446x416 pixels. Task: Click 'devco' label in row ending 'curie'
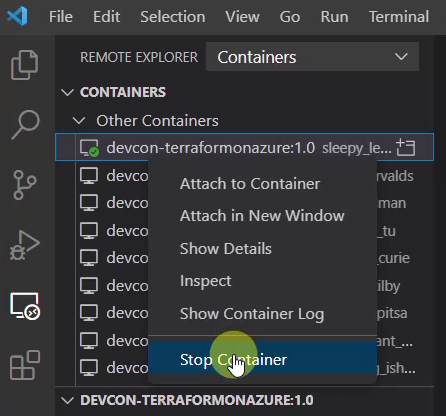click(127, 258)
